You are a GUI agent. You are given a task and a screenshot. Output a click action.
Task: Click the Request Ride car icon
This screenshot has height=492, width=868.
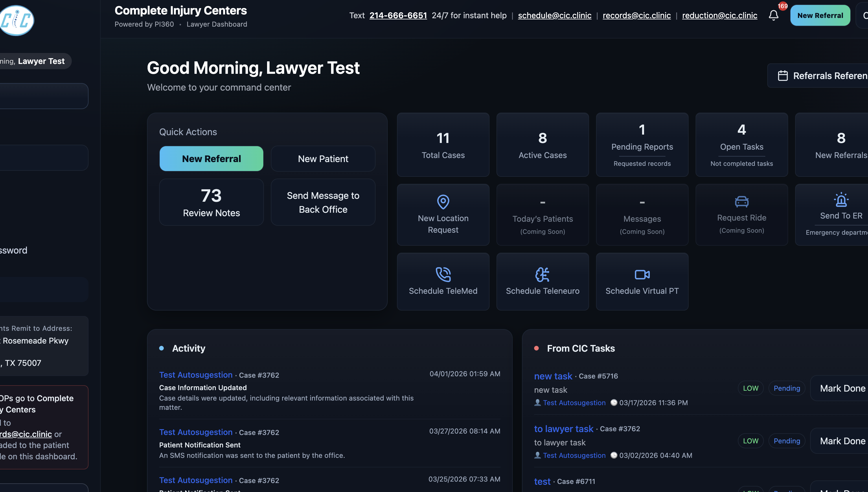tap(742, 201)
